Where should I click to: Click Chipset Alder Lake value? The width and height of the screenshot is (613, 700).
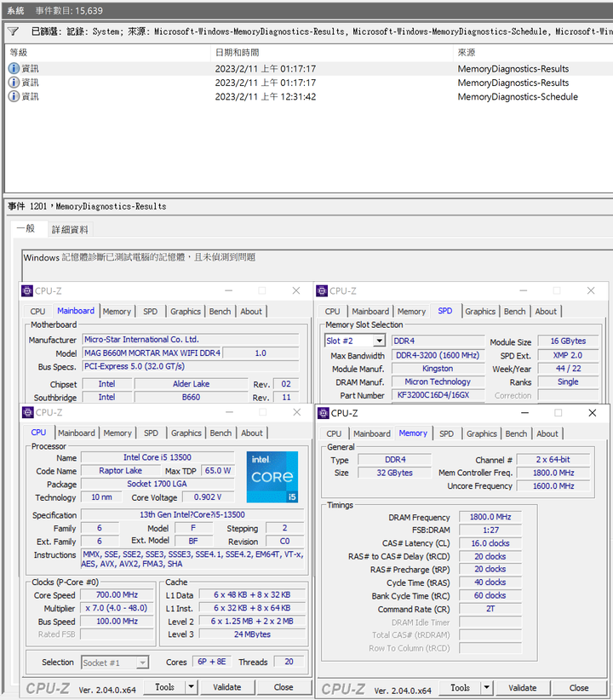[x=191, y=384]
